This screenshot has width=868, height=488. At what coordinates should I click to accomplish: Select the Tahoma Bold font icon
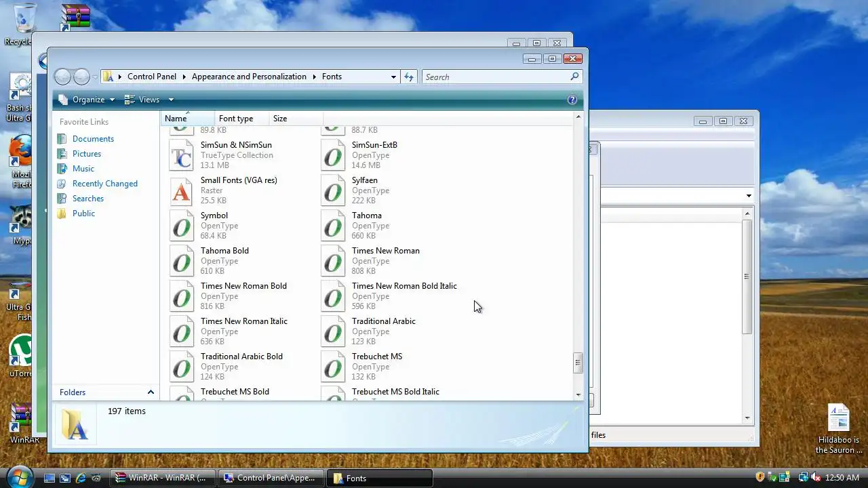[182, 261]
